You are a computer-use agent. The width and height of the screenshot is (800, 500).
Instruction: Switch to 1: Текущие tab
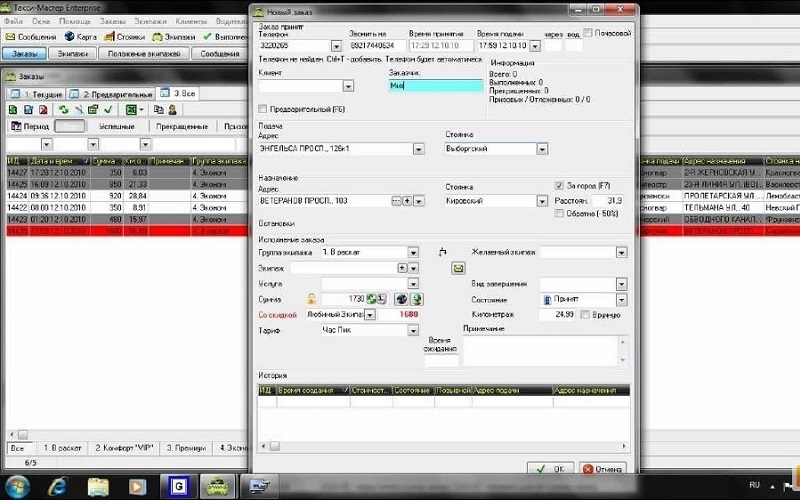point(36,94)
